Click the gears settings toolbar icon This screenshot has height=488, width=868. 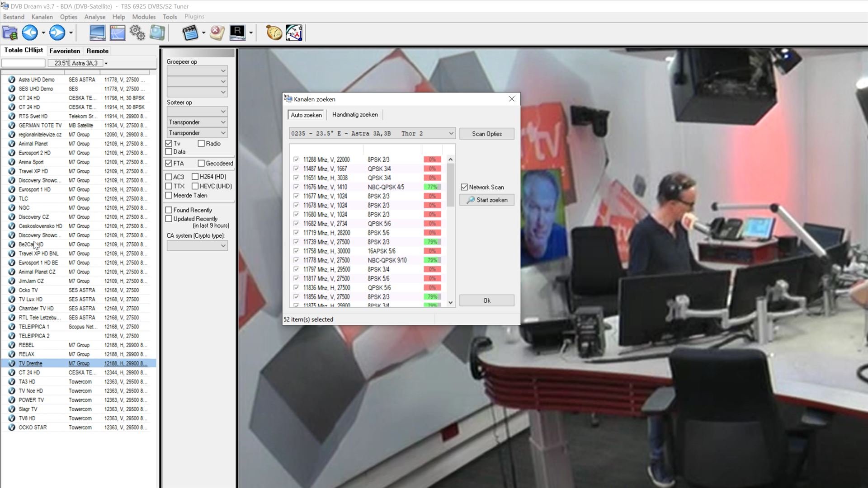tap(137, 33)
